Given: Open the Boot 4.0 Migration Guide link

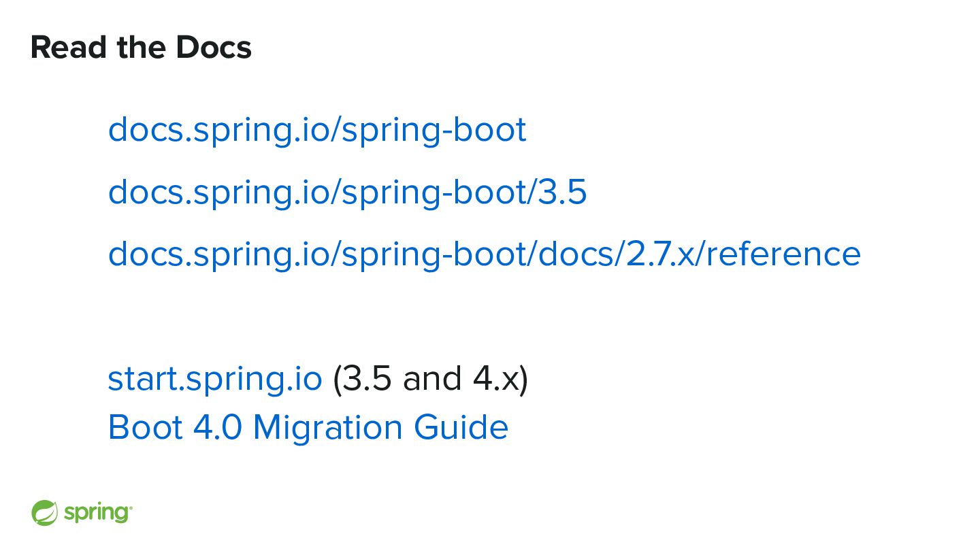Looking at the screenshot, I should click(308, 428).
